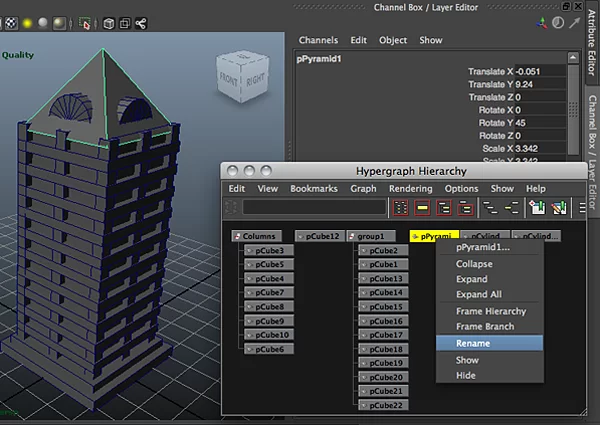The height and width of the screenshot is (425, 600).
Task: Choose Show in the context menu
Action: pos(489,360)
